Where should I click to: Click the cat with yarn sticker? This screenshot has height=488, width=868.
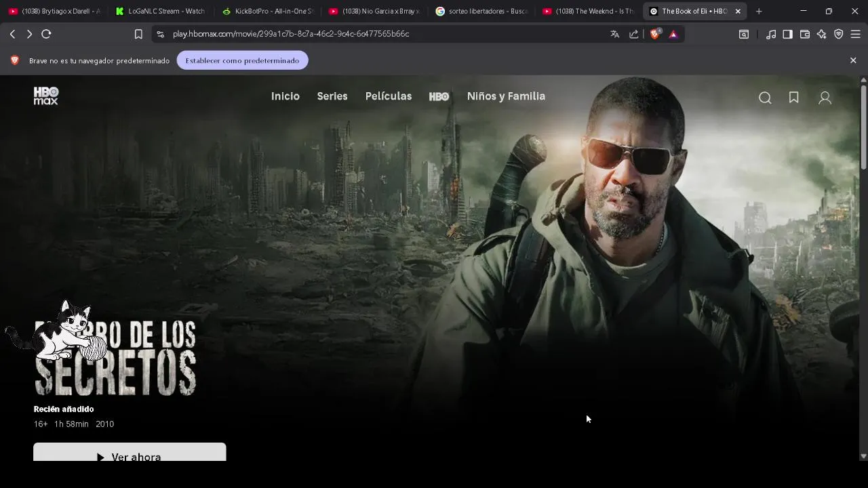[56, 331]
